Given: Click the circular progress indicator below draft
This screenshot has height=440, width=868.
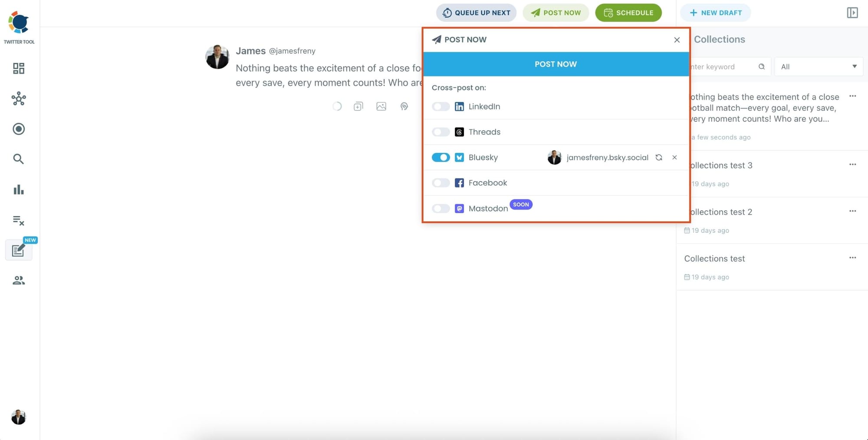Looking at the screenshot, I should coord(337,106).
